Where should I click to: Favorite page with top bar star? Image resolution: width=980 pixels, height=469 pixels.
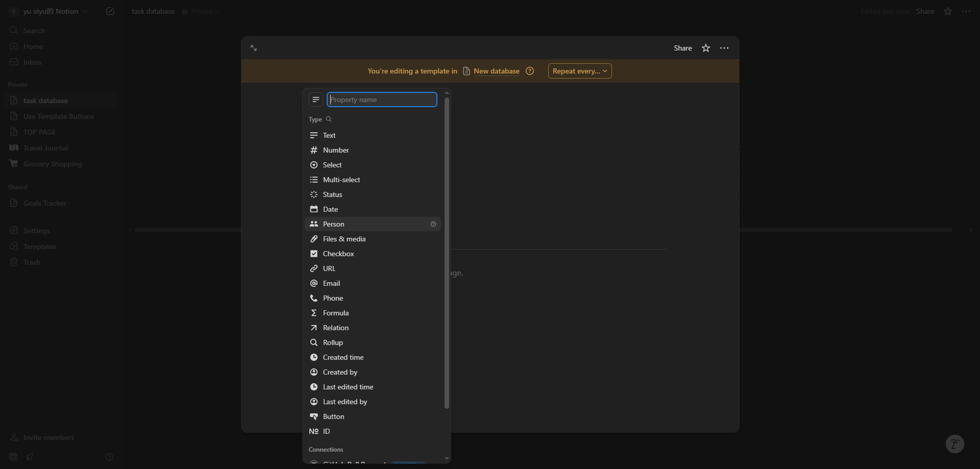948,11
